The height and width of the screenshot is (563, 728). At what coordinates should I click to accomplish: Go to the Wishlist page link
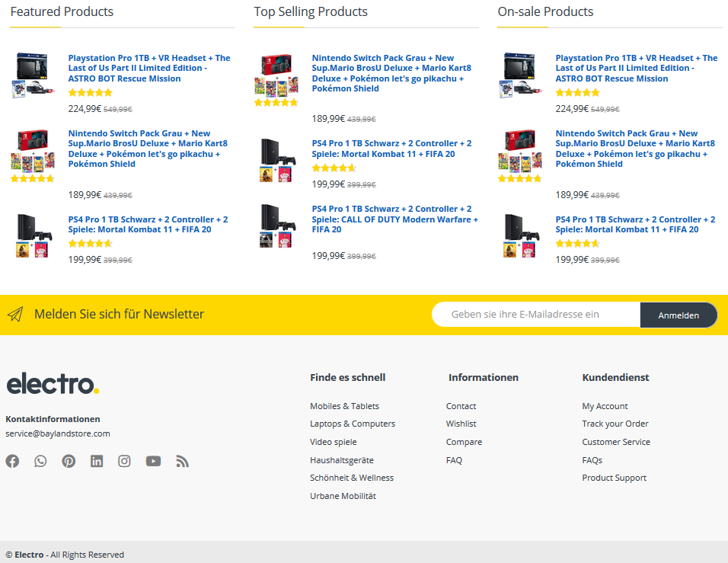[x=461, y=424]
